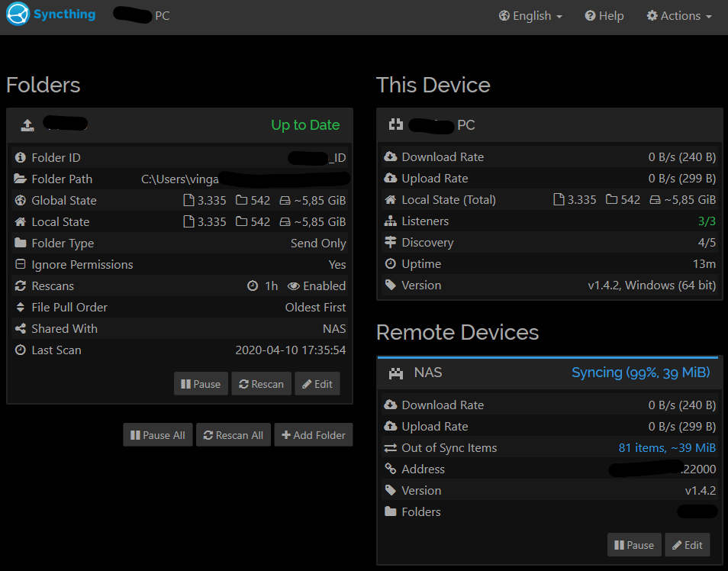Screen dimensions: 728x571
Task: Click the NAS Folders folder icon
Action: 391,511
